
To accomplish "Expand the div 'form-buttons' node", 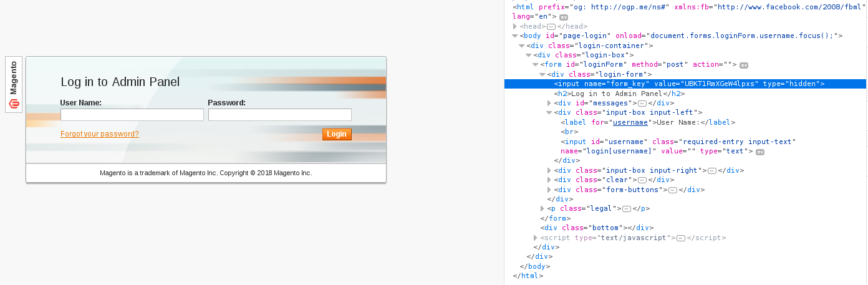I will click(x=549, y=190).
